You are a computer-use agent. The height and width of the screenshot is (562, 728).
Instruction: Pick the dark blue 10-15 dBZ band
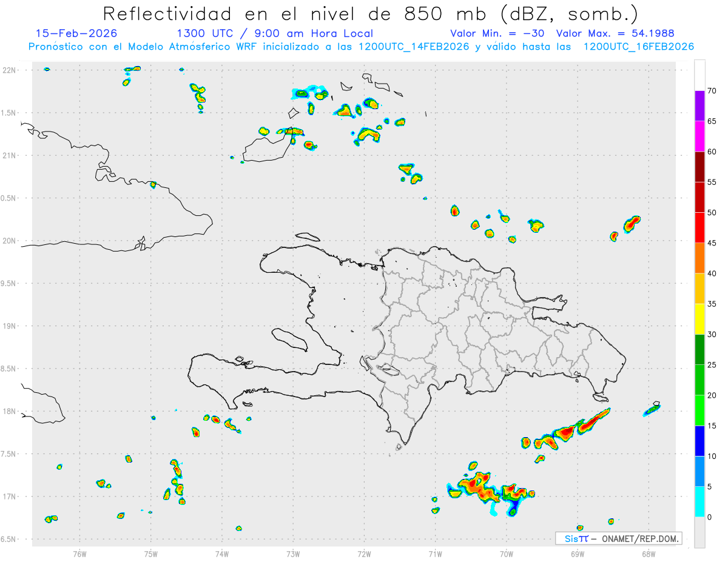[699, 441]
